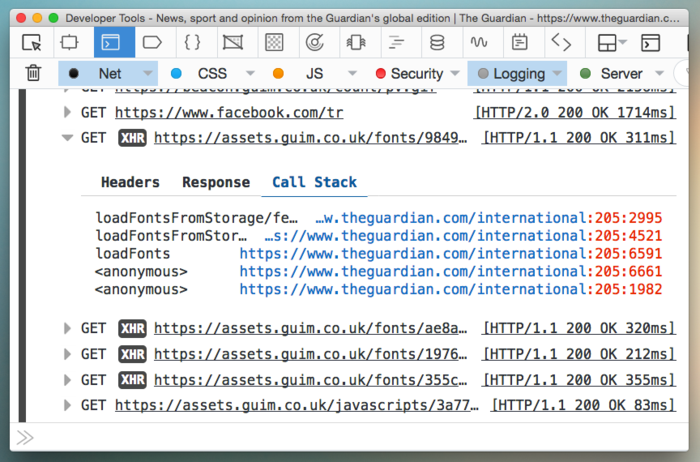Open the Style Editor curly-braces panel
700x462 pixels.
(193, 42)
